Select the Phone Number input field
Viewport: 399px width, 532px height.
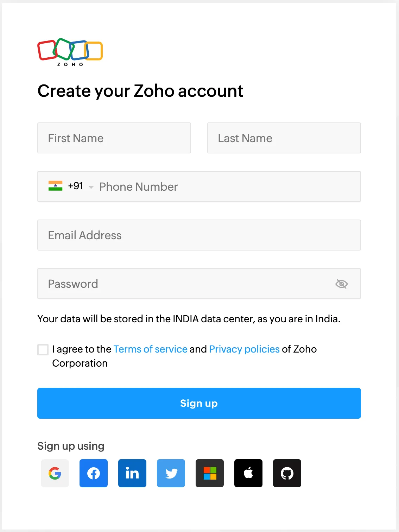[x=229, y=186]
